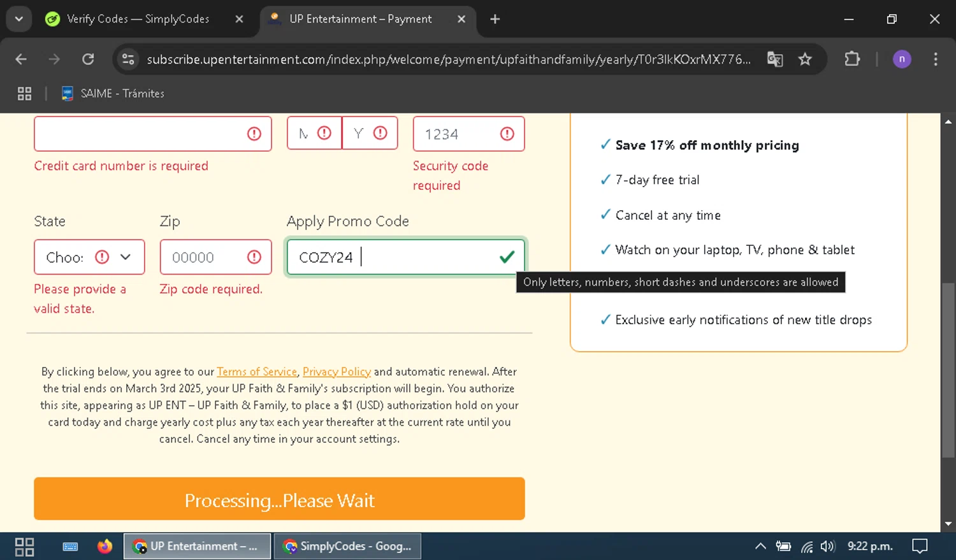The height and width of the screenshot is (560, 956).
Task: Click the '7-day free trial' text
Action: click(657, 180)
